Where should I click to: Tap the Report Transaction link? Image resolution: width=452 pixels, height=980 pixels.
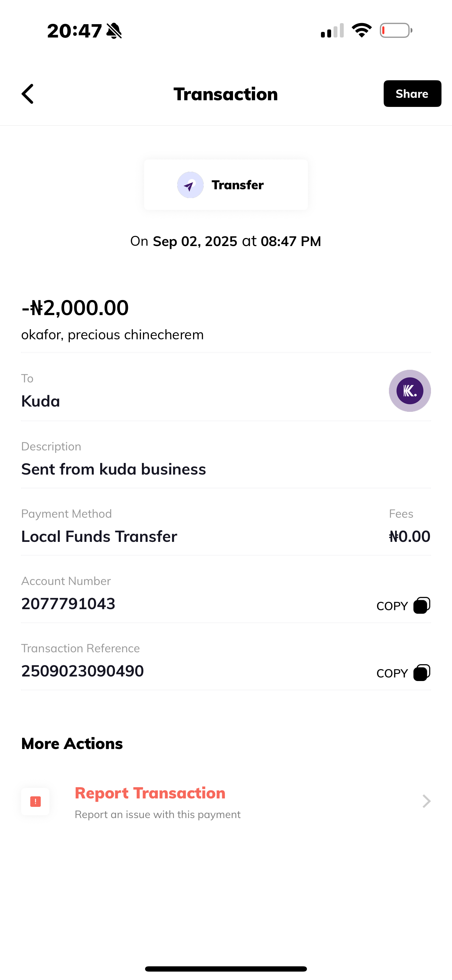pyautogui.click(x=150, y=793)
